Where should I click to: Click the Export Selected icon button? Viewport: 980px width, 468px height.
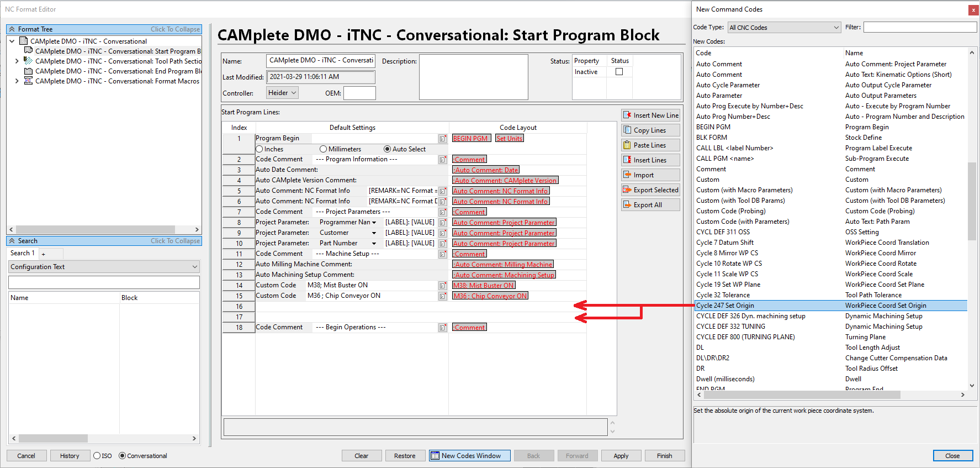pos(650,190)
